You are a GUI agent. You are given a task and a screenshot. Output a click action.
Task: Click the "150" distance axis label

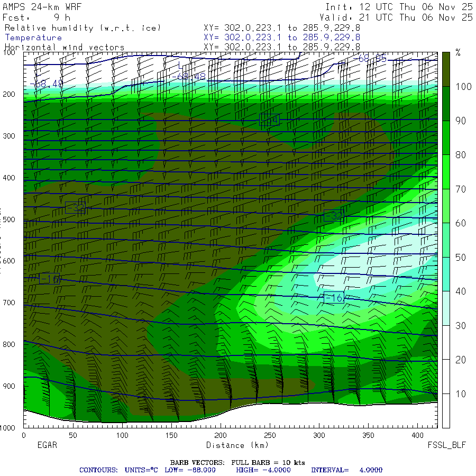[x=171, y=435]
